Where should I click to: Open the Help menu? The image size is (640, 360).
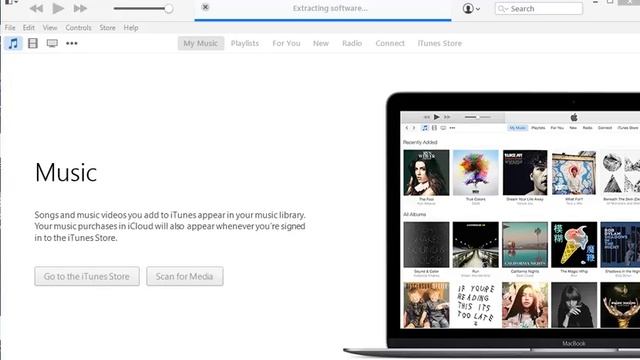point(131,28)
